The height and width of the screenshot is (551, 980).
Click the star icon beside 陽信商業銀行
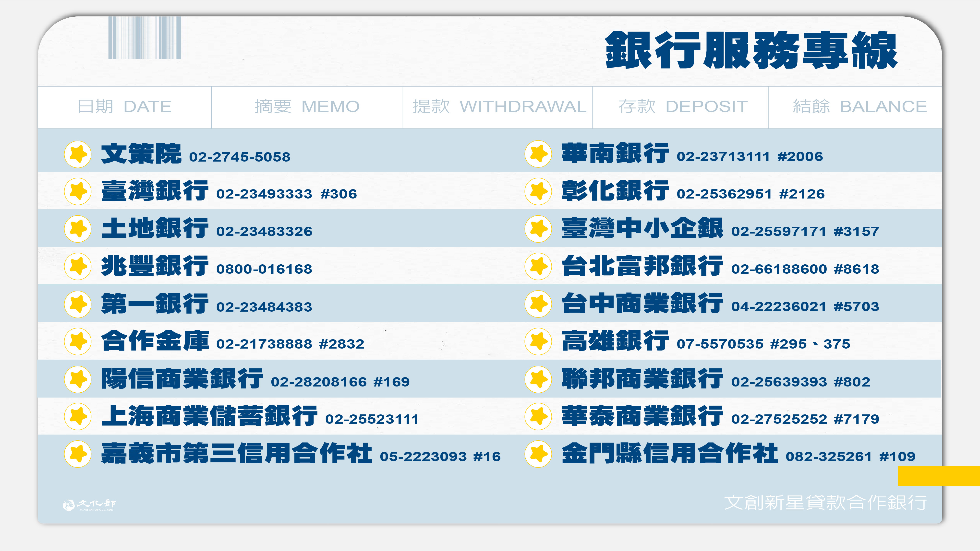click(78, 379)
